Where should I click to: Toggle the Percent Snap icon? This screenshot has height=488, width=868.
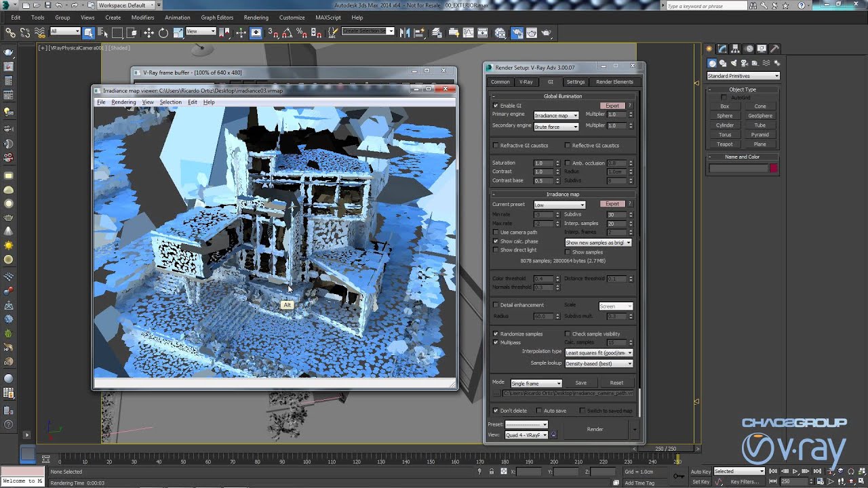302,32
